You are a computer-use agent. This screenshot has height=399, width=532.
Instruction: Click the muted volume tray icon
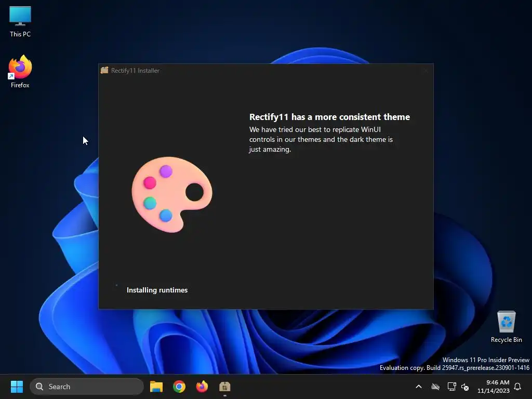click(465, 387)
